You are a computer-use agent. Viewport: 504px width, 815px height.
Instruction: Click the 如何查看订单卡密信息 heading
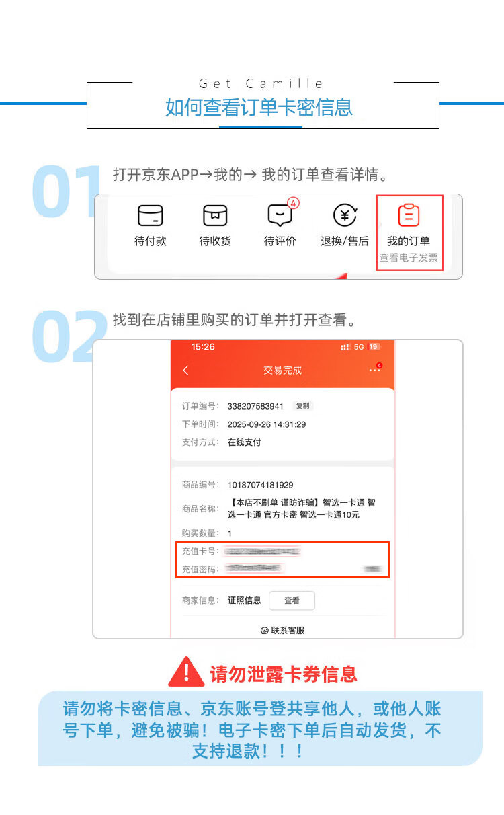tap(259, 108)
